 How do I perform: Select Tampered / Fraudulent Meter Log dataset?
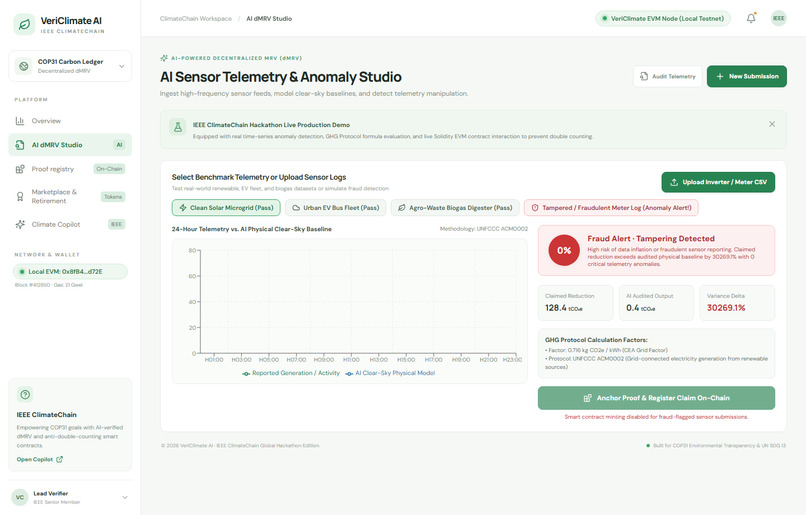pos(611,208)
